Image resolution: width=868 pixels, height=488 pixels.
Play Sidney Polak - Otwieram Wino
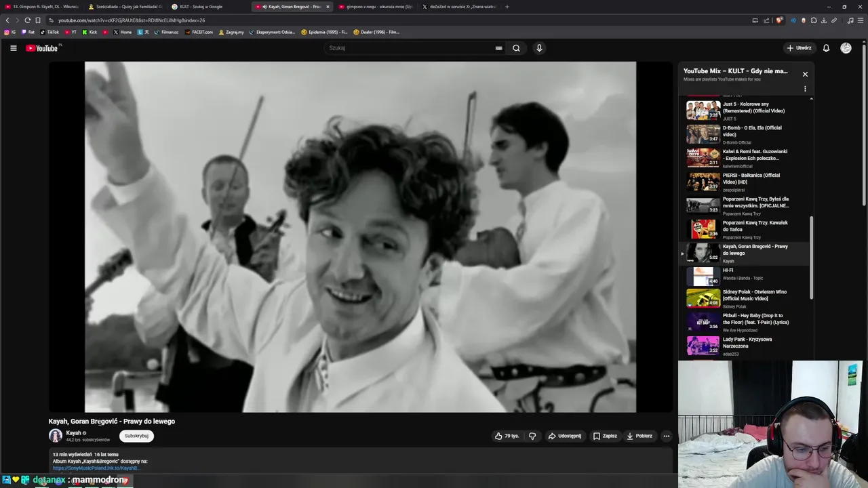pos(745,298)
